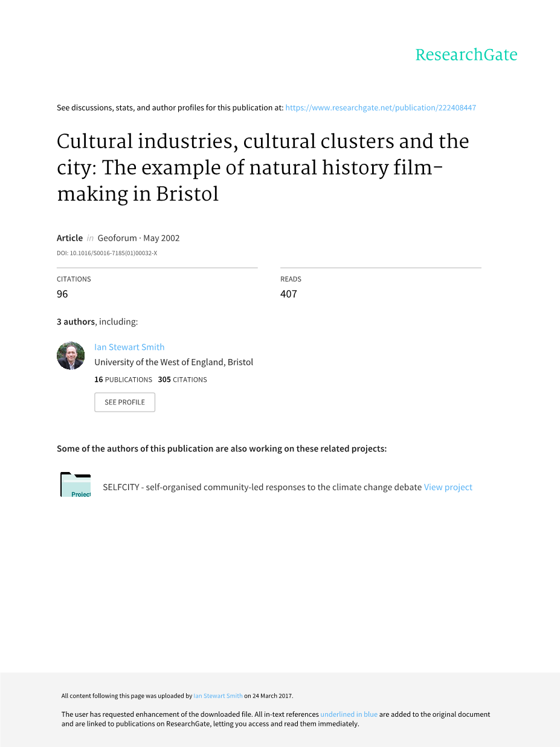Click the "3 authors" label
The height and width of the screenshot is (747, 560).
pyautogui.click(x=76, y=322)
